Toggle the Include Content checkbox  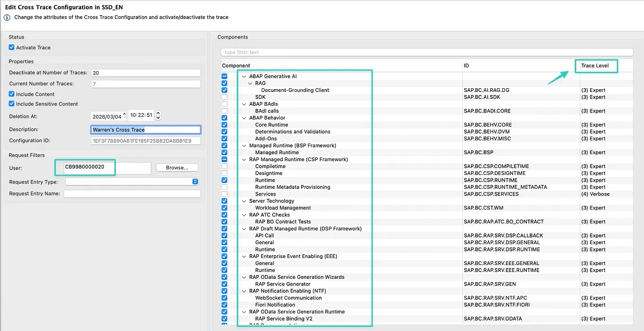12,94
